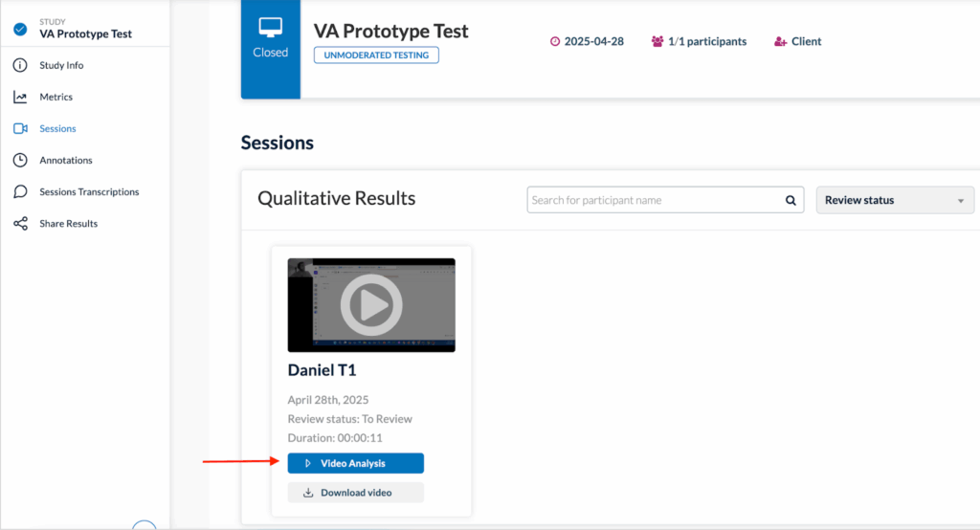Image resolution: width=980 pixels, height=530 pixels.
Task: Click the add Client person icon
Action: tap(780, 42)
